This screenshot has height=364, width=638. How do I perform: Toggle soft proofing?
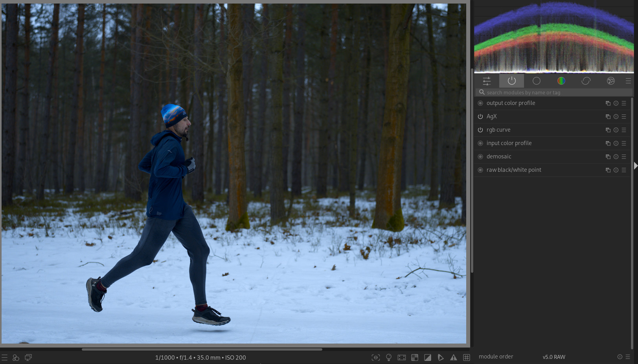[x=441, y=358]
